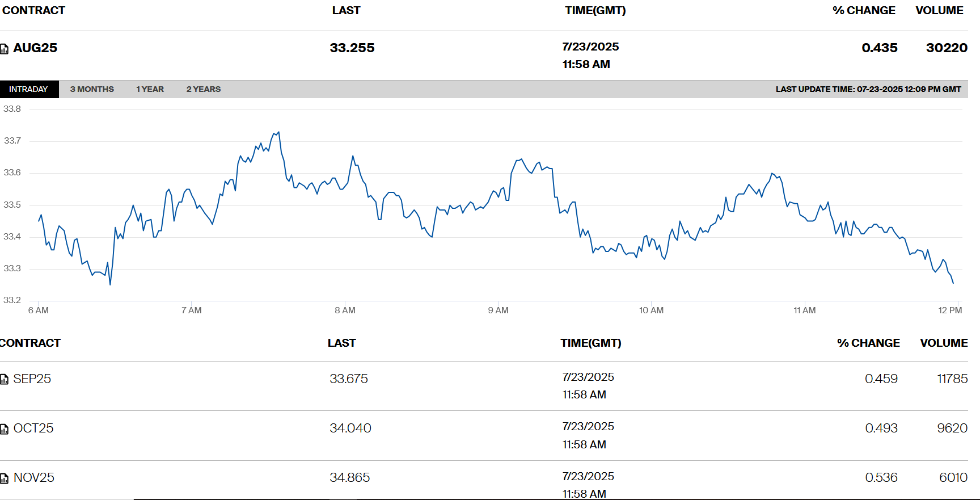Select the NOV25 contract name
The width and height of the screenshot is (980, 500).
pyautogui.click(x=34, y=478)
